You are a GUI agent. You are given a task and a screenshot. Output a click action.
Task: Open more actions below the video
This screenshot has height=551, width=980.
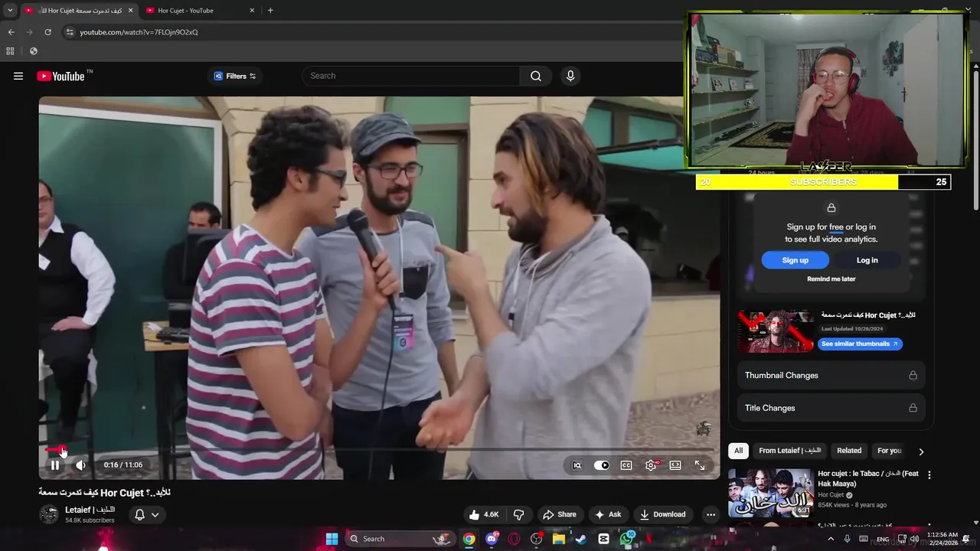coord(710,514)
